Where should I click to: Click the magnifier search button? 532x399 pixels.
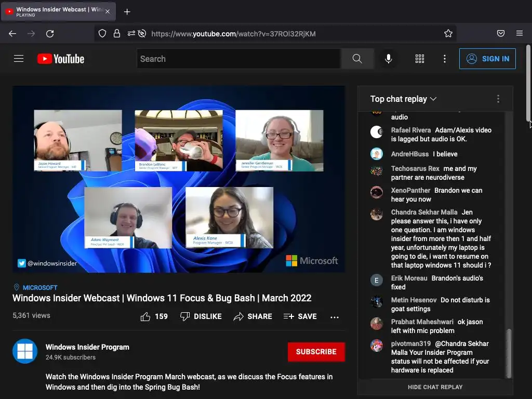(357, 59)
